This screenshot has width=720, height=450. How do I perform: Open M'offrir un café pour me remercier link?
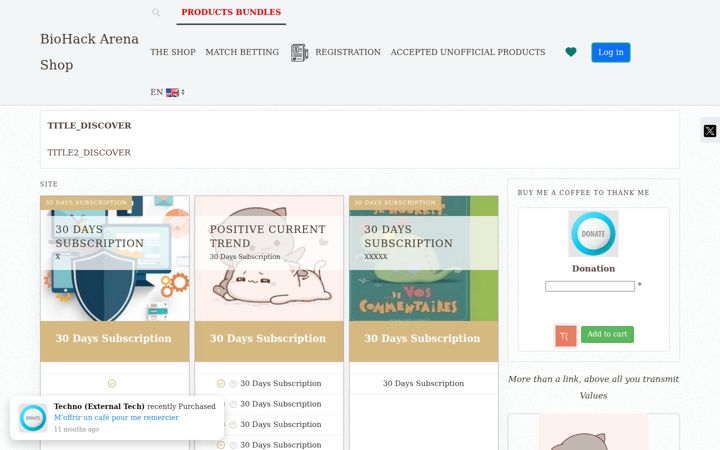pos(116,417)
